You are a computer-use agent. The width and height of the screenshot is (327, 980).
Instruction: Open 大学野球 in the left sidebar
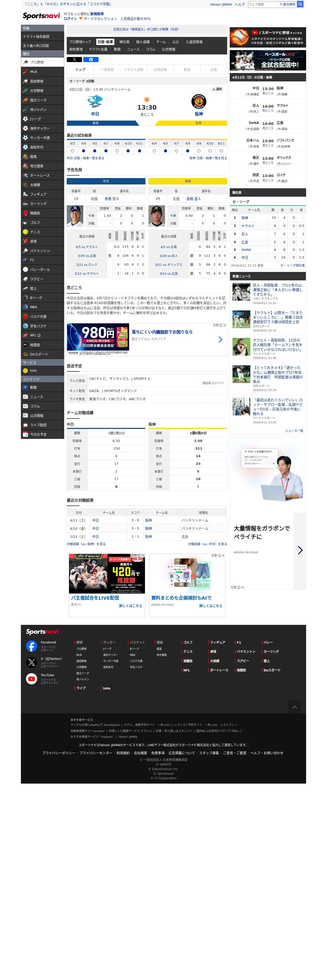tap(42, 91)
